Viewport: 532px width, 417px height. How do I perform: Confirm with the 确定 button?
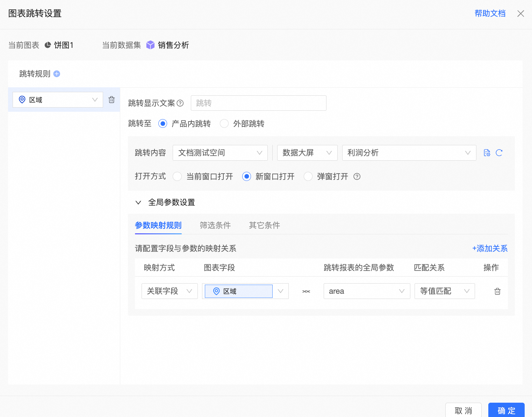coord(506,410)
